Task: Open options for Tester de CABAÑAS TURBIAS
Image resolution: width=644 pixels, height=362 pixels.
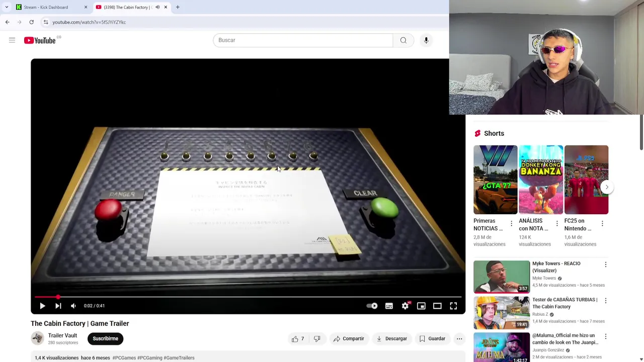Action: click(x=605, y=301)
